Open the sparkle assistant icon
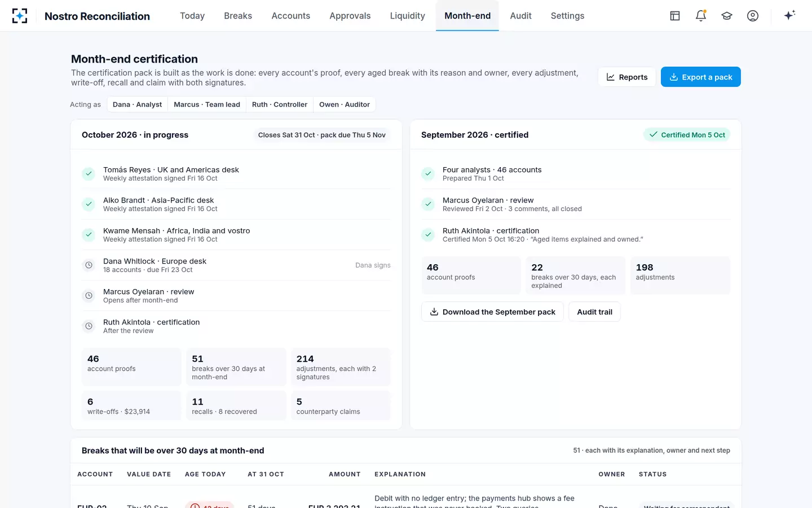The width and height of the screenshot is (812, 508). point(789,16)
